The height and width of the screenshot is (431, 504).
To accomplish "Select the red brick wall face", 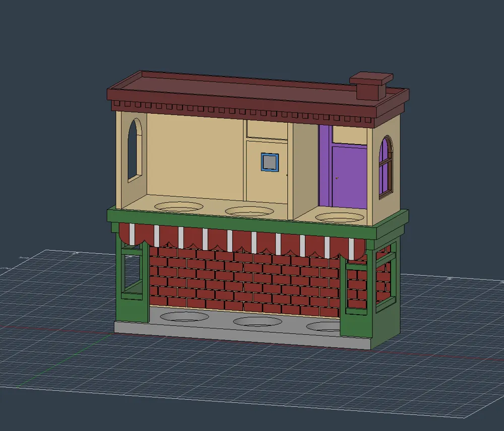I will [244, 279].
